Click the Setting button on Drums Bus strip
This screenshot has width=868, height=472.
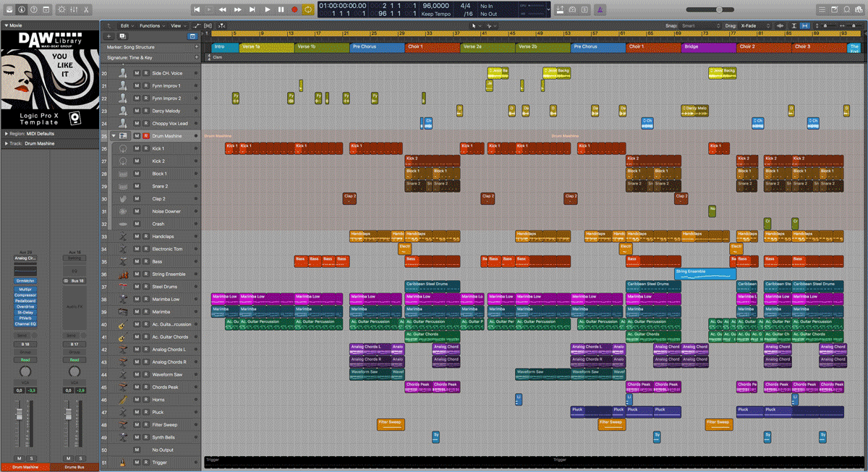[75, 258]
